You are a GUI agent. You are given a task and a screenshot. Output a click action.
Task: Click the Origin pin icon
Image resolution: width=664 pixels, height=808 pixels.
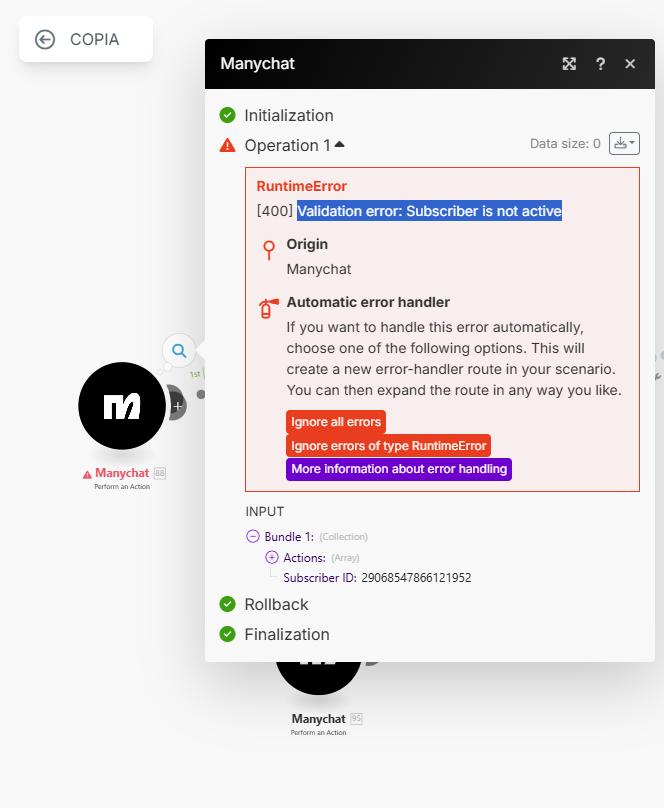(x=269, y=250)
